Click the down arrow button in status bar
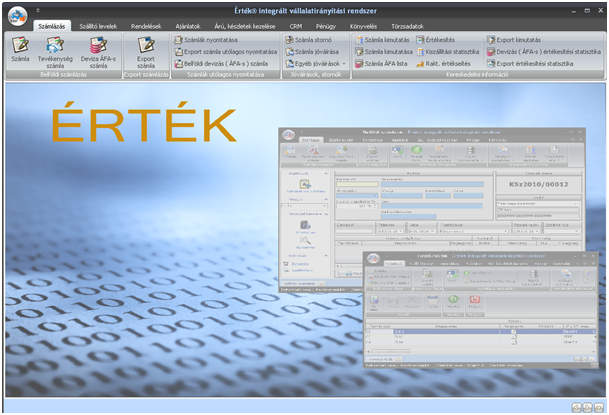Screen dimensions: 609x415 point(599,408)
